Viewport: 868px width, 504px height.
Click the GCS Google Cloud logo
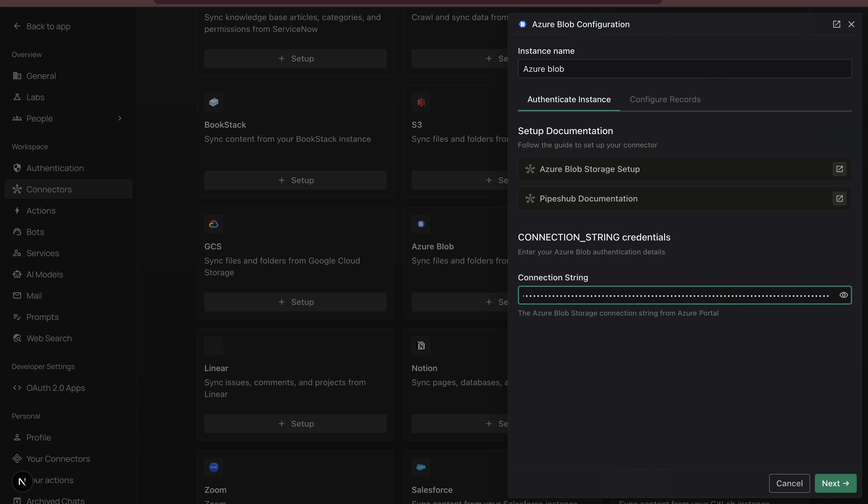pos(213,224)
